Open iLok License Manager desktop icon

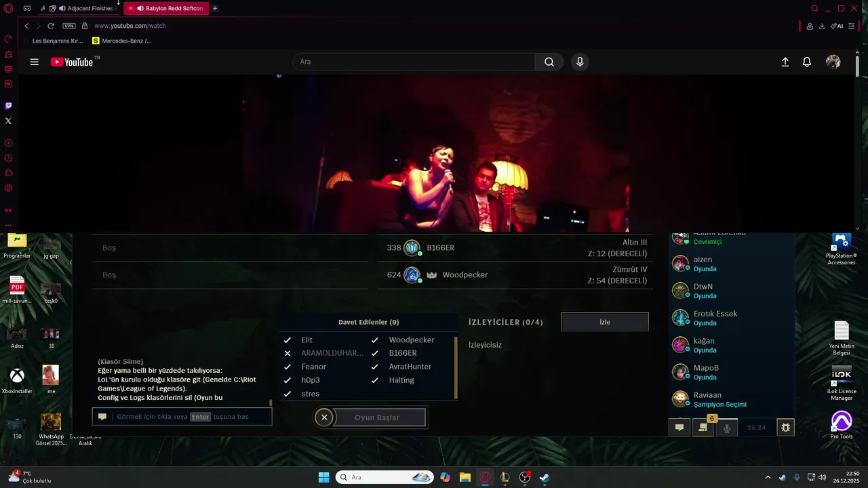point(842,384)
